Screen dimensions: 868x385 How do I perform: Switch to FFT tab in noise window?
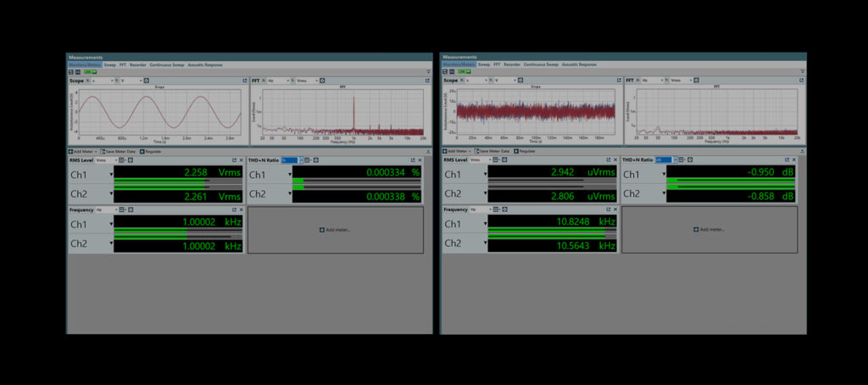tap(497, 64)
